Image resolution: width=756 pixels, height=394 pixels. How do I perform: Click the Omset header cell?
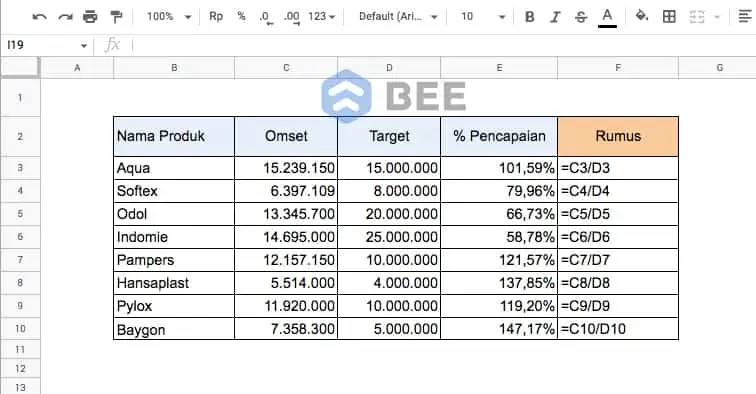pyautogui.click(x=286, y=136)
